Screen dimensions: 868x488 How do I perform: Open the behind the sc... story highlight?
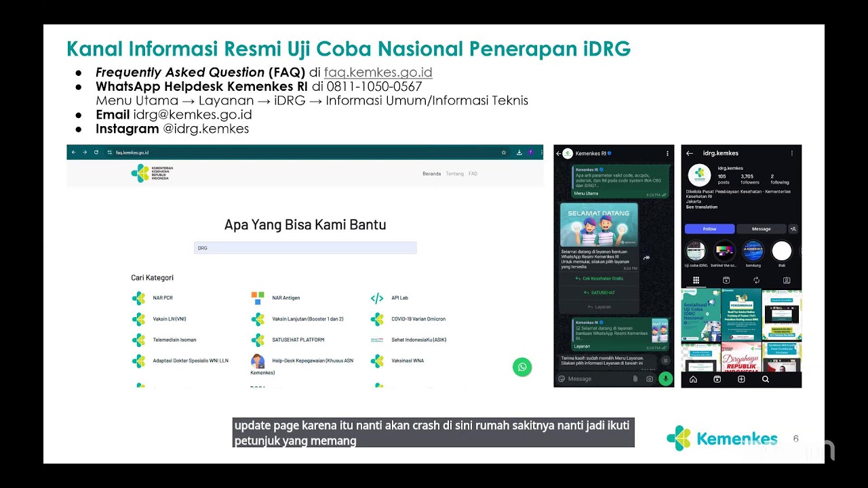[x=724, y=251]
